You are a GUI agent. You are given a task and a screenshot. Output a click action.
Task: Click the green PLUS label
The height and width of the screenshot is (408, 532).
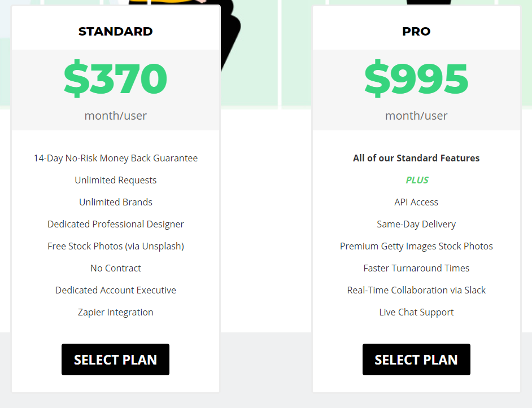pyautogui.click(x=416, y=180)
